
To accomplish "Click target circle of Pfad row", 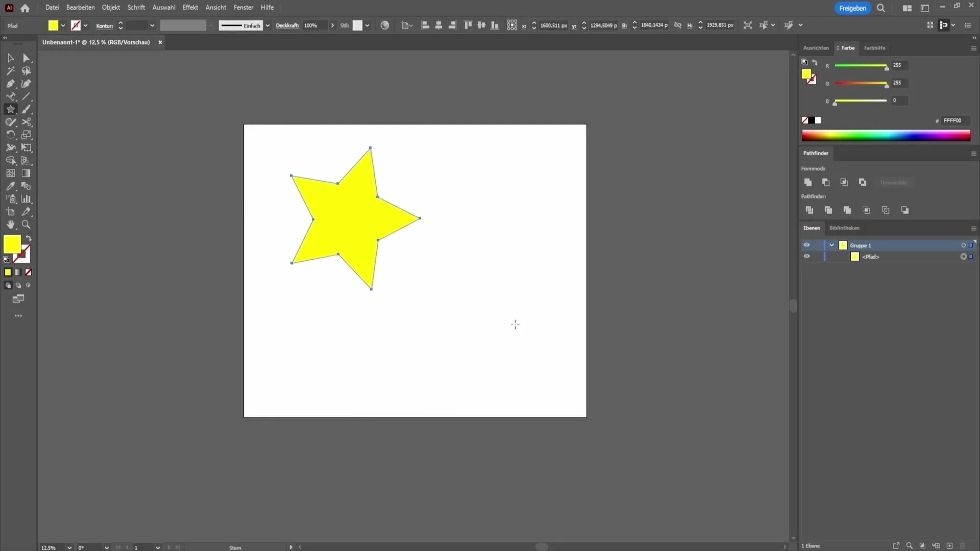I will pyautogui.click(x=964, y=257).
